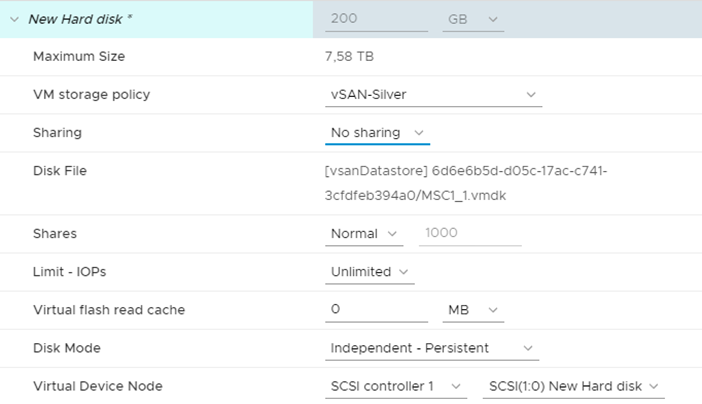
Task: Open the Limit IOPs Unlimited dropdown
Action: tap(370, 272)
